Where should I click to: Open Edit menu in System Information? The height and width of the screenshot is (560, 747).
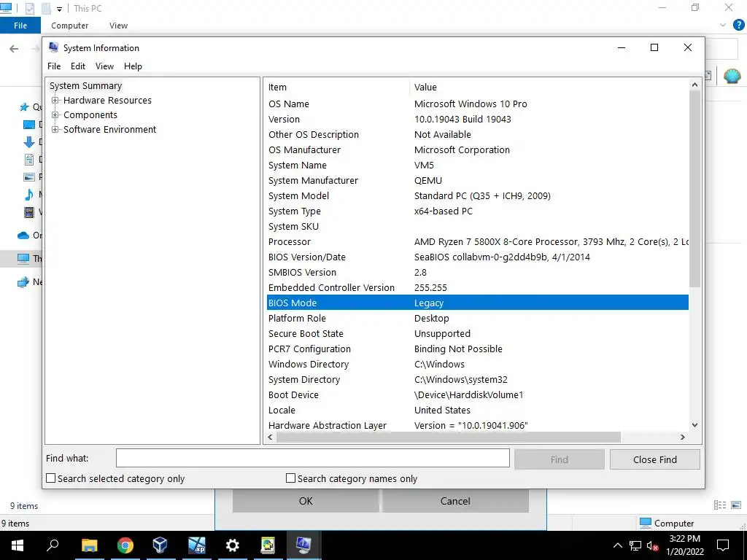(77, 66)
